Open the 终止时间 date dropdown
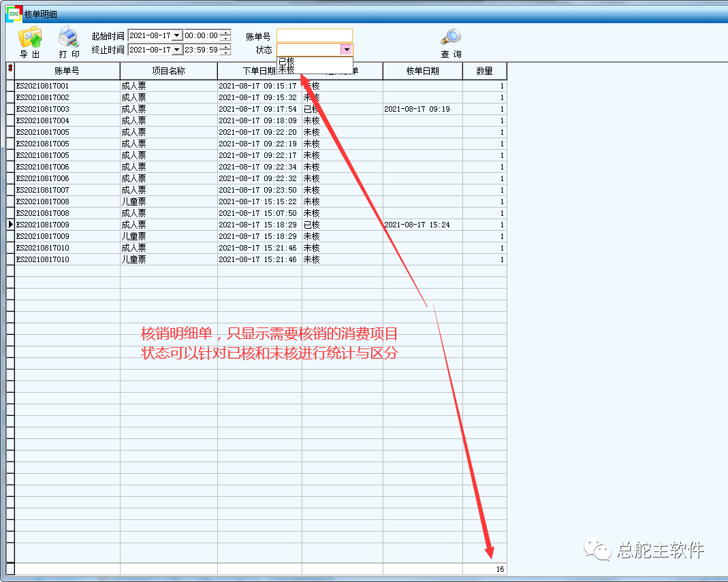Viewport: 728px width, 582px height. (x=177, y=50)
